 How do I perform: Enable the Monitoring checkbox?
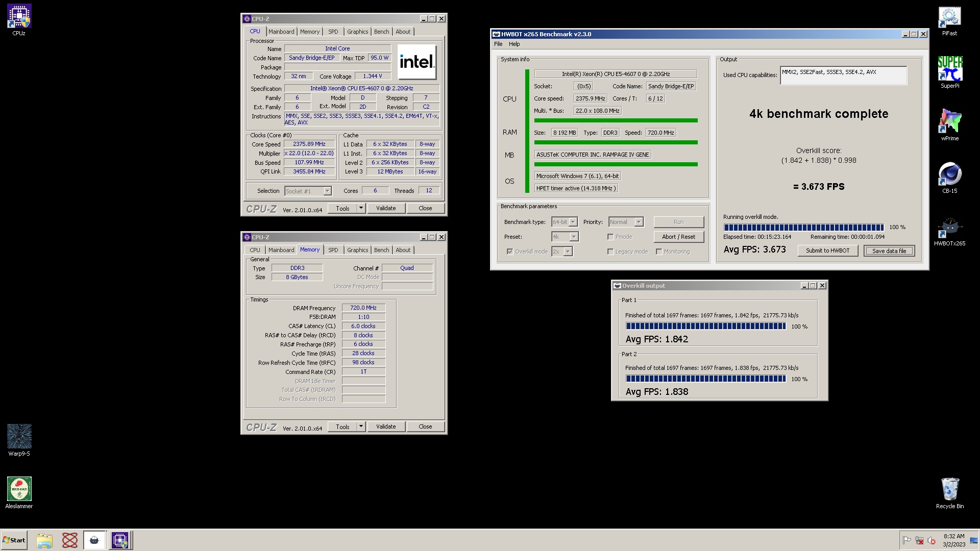click(x=659, y=252)
